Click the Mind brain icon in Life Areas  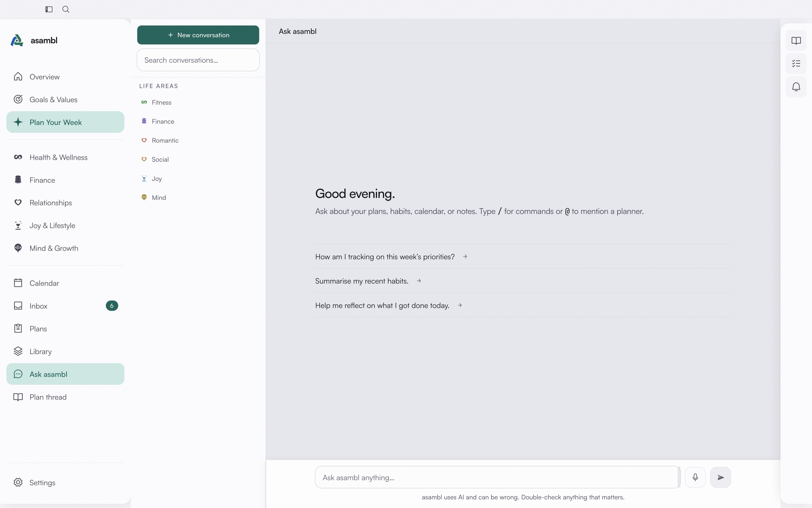(144, 197)
